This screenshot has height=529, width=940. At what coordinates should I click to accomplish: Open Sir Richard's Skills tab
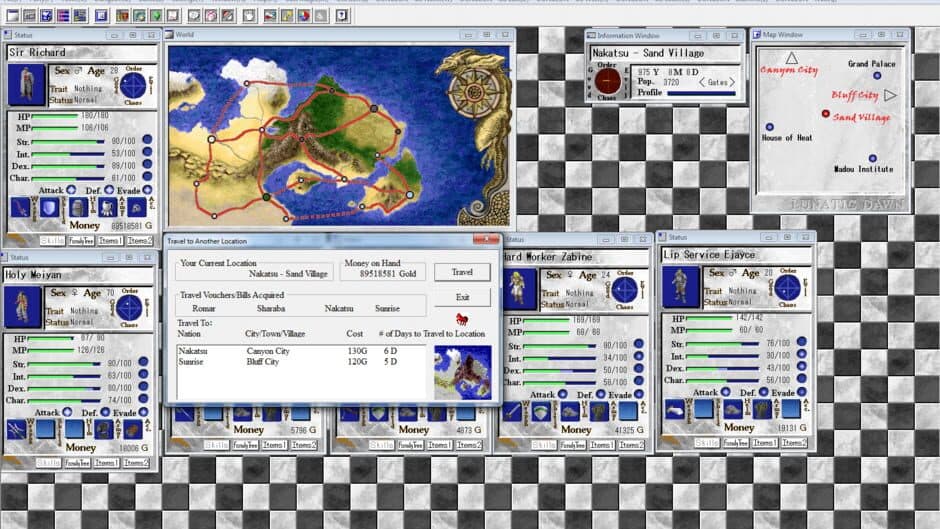[x=52, y=241]
